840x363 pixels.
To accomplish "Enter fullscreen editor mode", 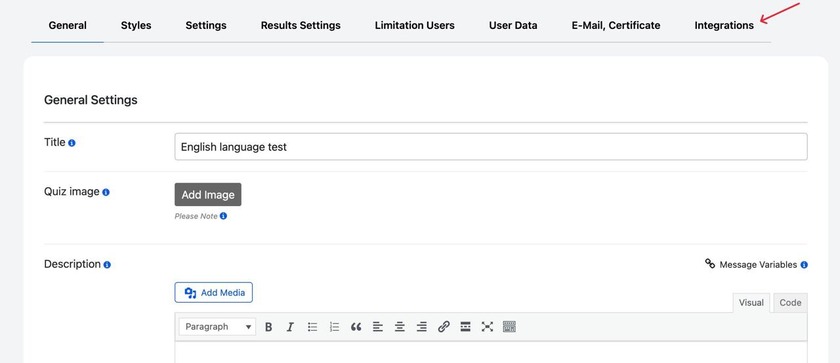I will point(487,327).
